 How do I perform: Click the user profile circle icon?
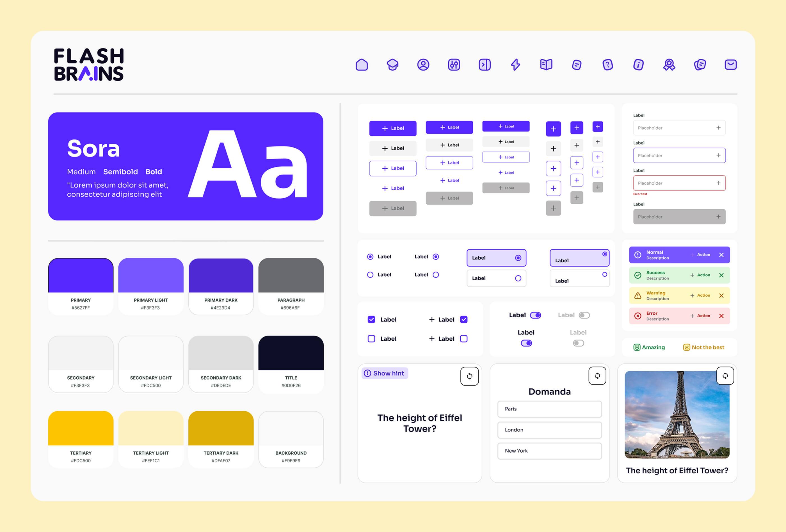423,65
